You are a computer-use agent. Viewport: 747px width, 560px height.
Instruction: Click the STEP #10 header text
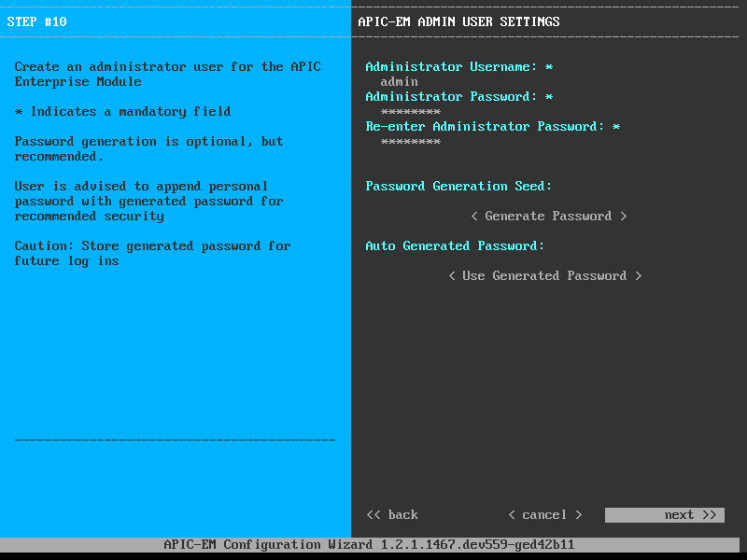click(36, 21)
